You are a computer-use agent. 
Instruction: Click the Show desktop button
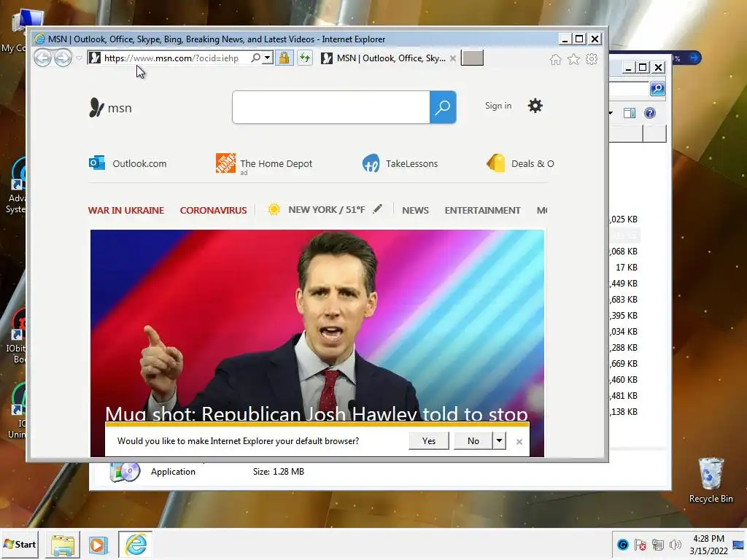point(740,545)
